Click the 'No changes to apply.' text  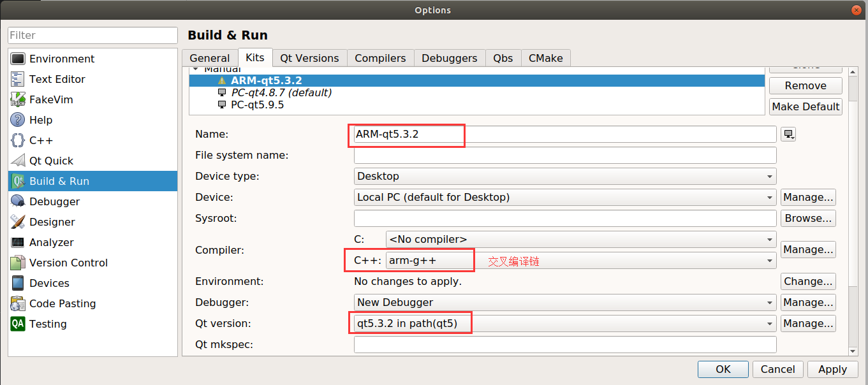(408, 281)
